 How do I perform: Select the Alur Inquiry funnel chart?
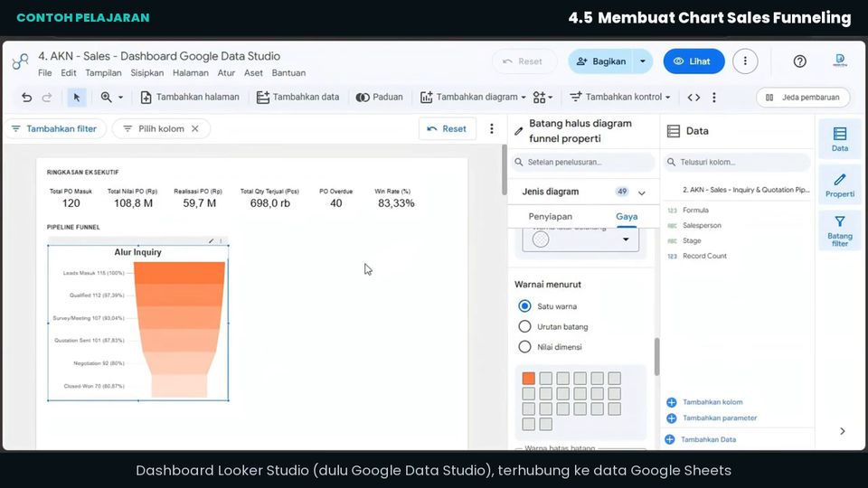coord(137,323)
